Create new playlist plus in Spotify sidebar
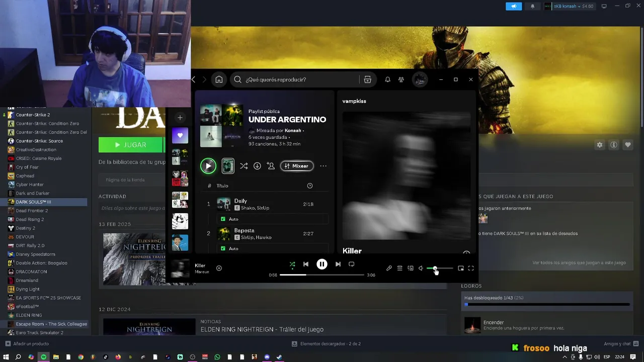 pos(180,118)
